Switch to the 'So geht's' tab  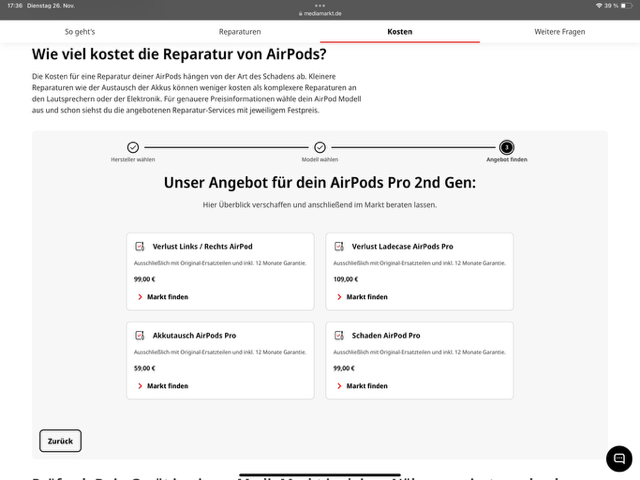[80, 32]
